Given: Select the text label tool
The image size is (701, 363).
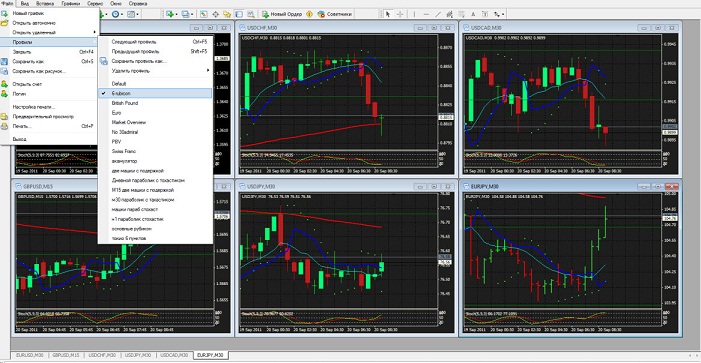Looking at the screenshot, I should 485,14.
